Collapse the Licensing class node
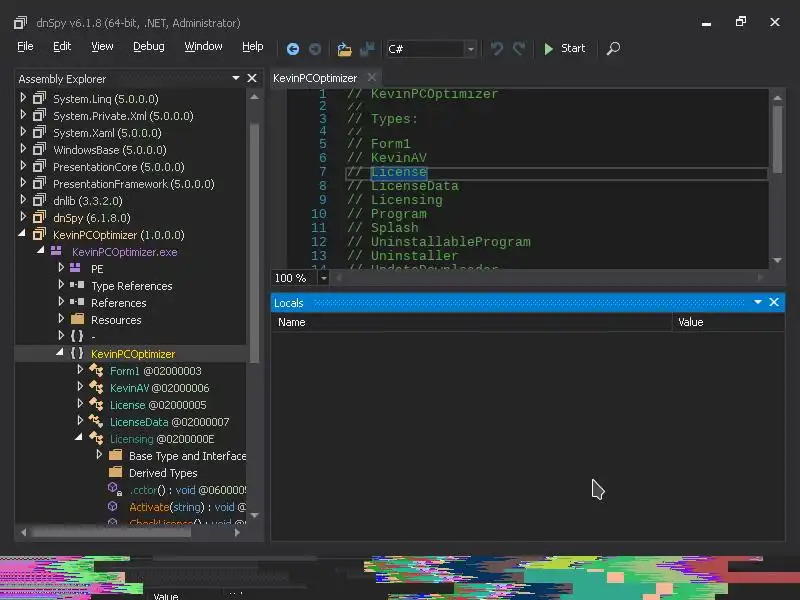 point(79,437)
